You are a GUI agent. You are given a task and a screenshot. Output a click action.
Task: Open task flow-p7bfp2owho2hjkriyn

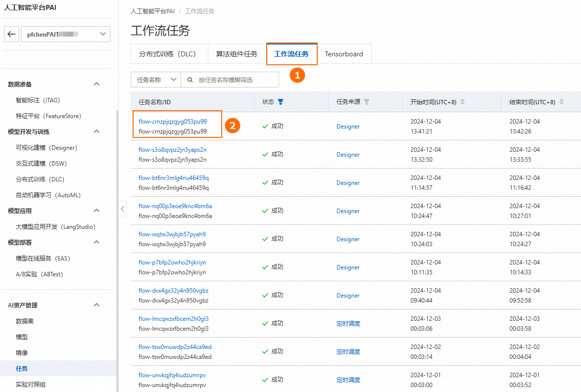pos(172,262)
